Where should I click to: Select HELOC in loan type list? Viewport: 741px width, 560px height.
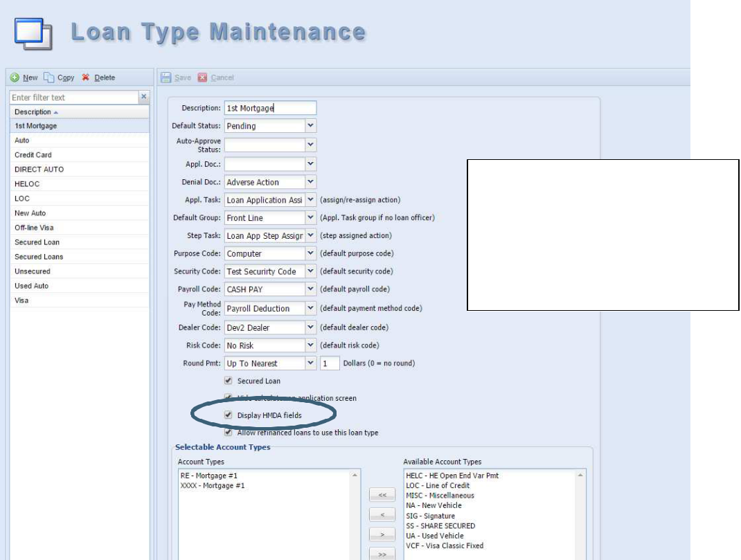point(80,184)
